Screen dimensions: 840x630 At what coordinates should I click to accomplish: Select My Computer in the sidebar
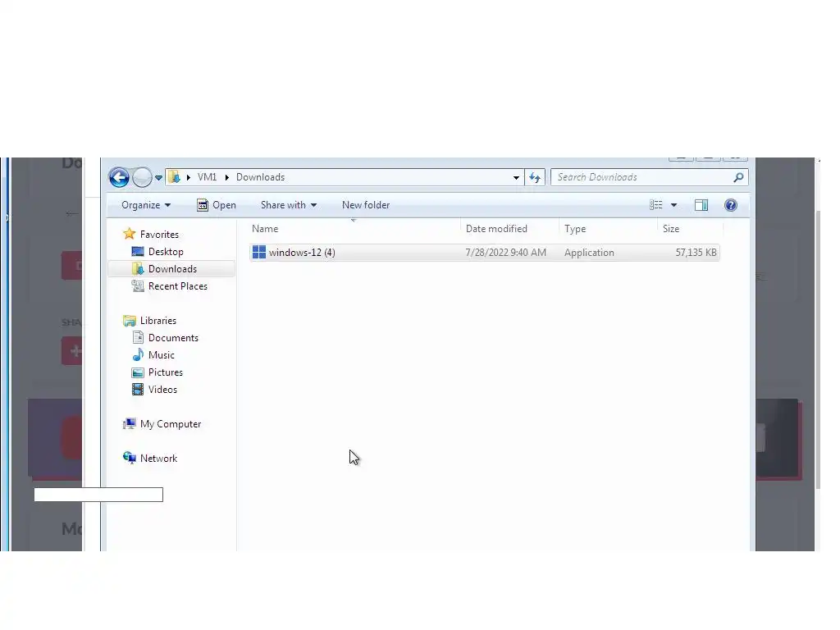(171, 424)
